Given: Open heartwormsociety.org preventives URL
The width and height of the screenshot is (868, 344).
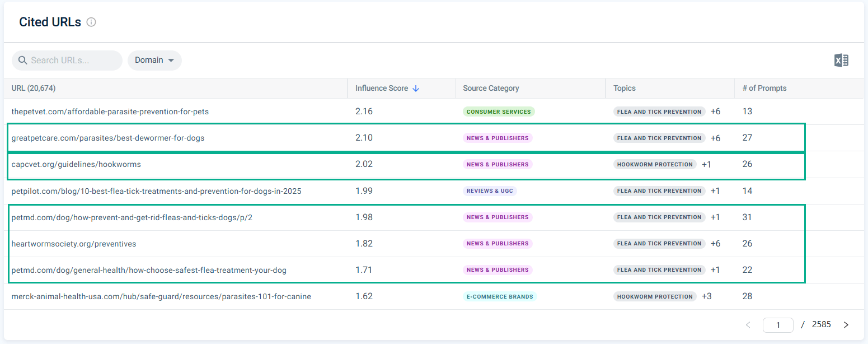Looking at the screenshot, I should point(74,244).
